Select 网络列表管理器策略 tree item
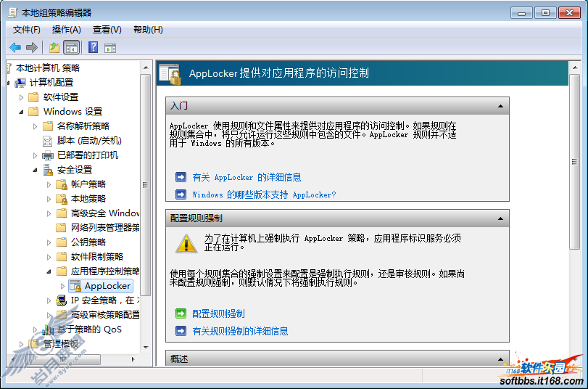 coord(105,228)
